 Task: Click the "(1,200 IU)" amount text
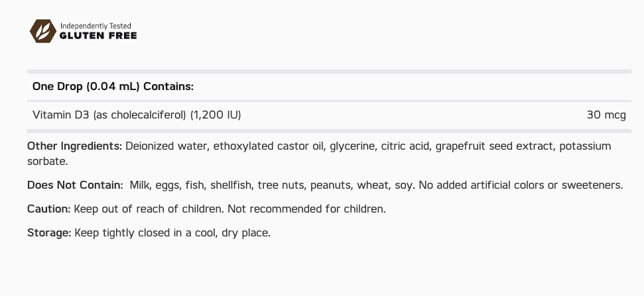[216, 115]
